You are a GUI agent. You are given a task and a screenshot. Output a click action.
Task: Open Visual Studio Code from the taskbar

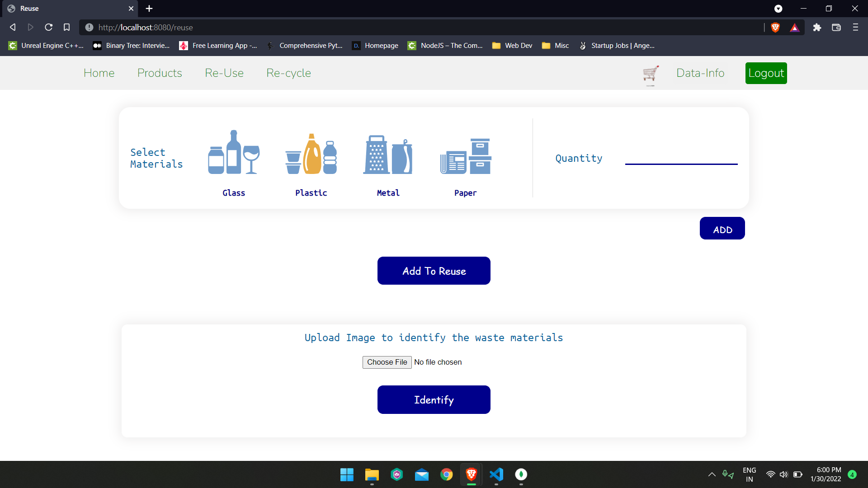(x=496, y=474)
